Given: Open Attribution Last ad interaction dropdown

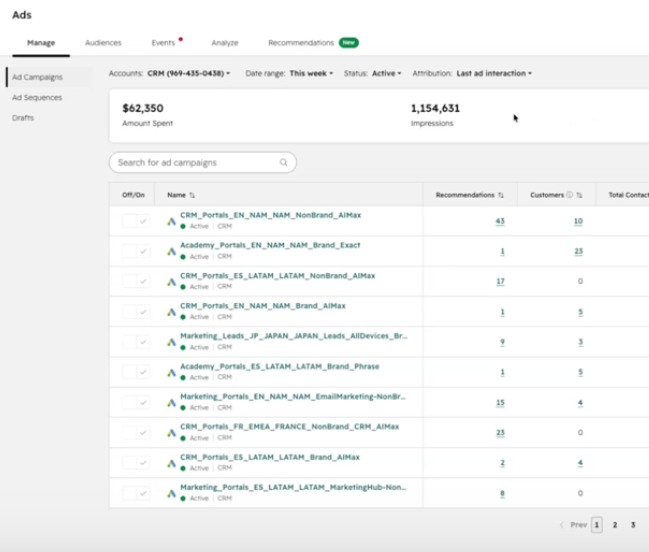Looking at the screenshot, I should point(494,73).
